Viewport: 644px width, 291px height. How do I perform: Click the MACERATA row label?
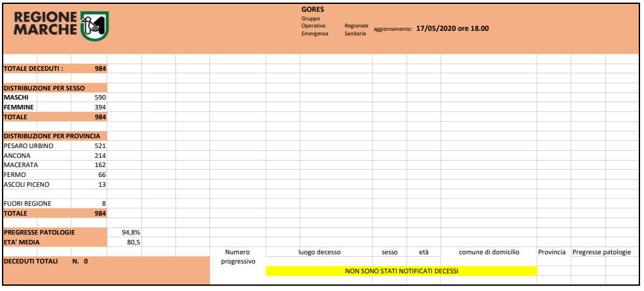pyautogui.click(x=20, y=165)
